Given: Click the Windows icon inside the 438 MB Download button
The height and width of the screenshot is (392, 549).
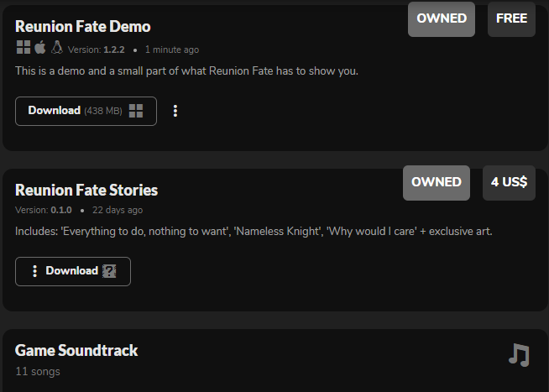Looking at the screenshot, I should click(136, 111).
